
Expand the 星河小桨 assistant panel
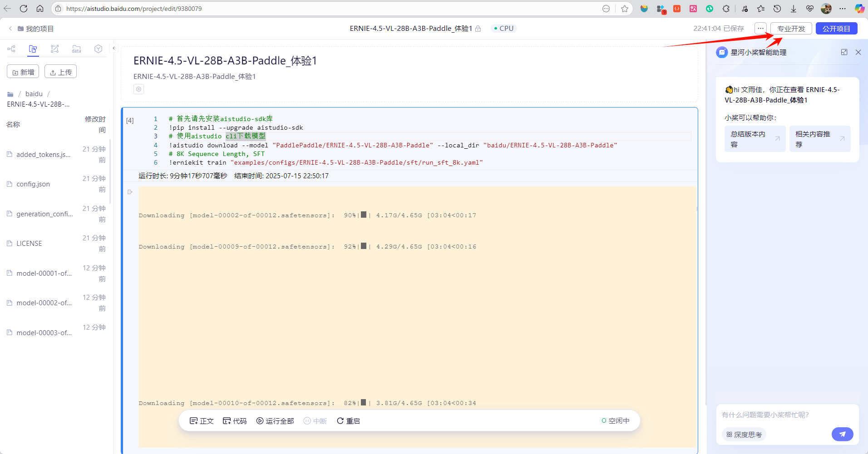click(x=844, y=52)
